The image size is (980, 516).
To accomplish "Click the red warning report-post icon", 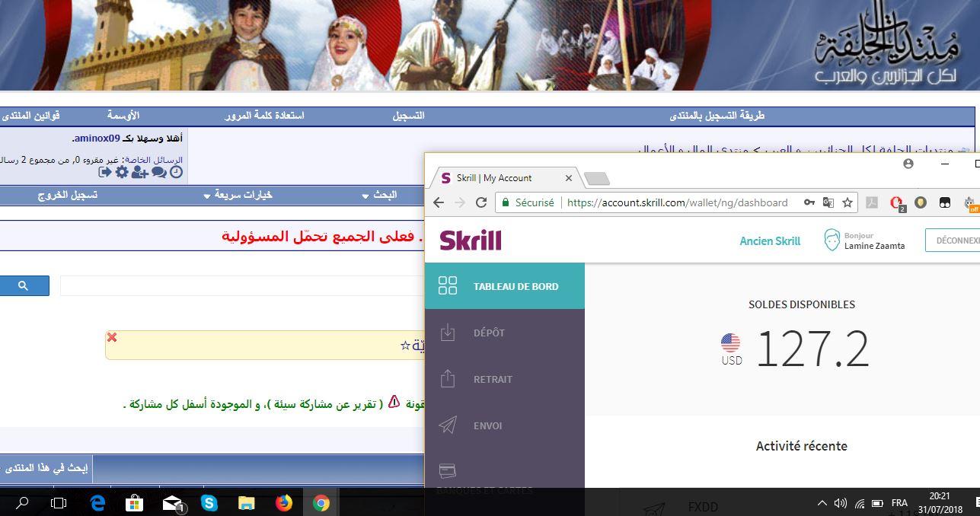I will point(394,402).
